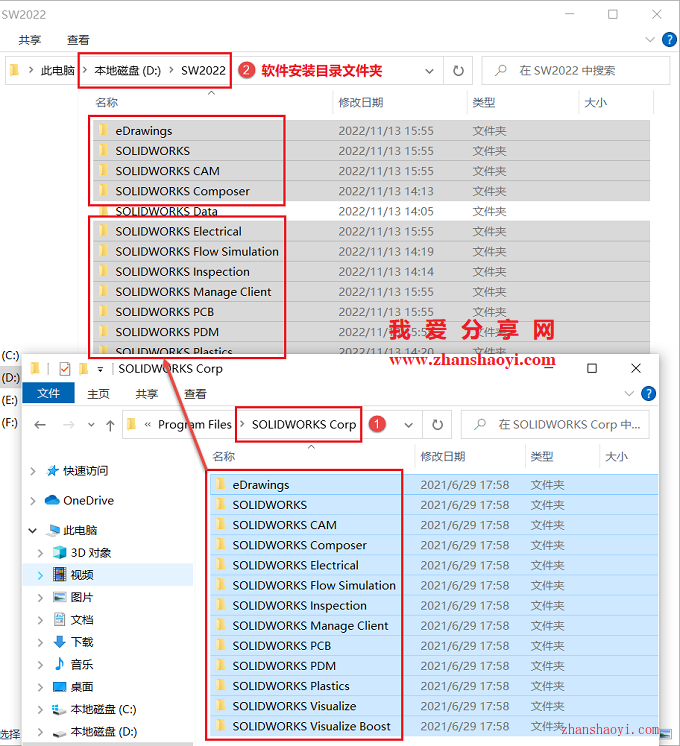Click the SOLIDWORKS Corp search field
The width and height of the screenshot is (680, 746).
coord(555,424)
